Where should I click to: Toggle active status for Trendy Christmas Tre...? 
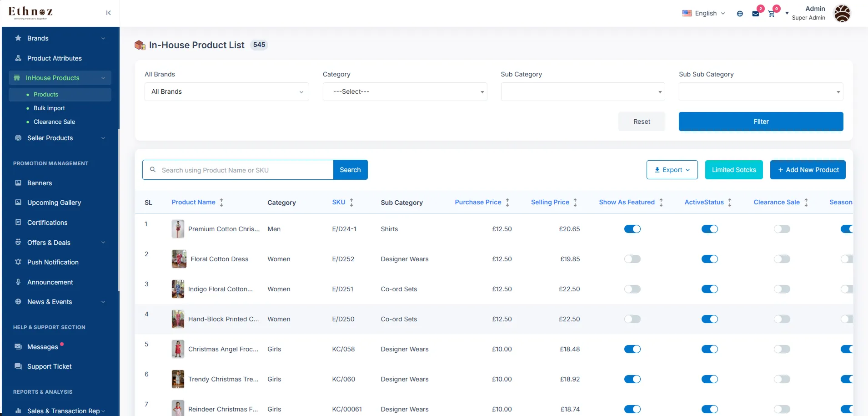click(x=710, y=379)
